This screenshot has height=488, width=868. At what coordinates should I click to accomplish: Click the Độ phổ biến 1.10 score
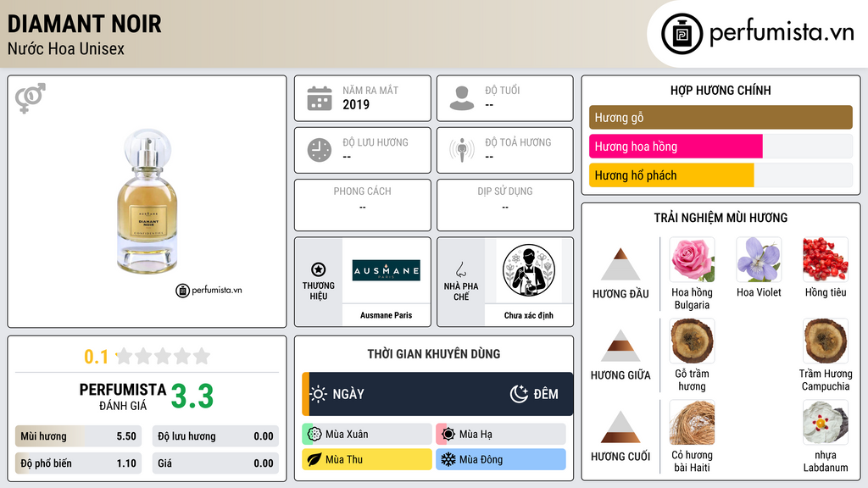tap(78, 463)
